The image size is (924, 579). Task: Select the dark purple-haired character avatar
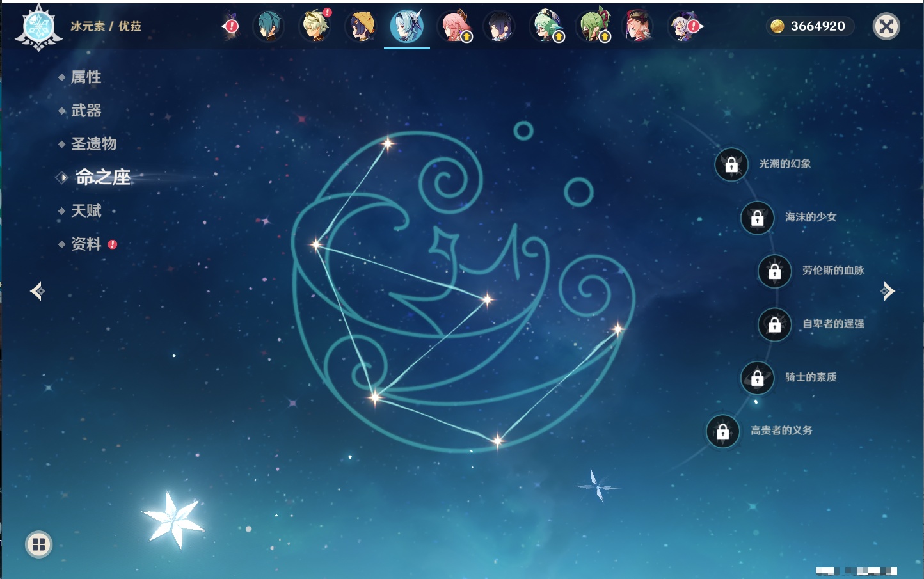click(x=499, y=26)
